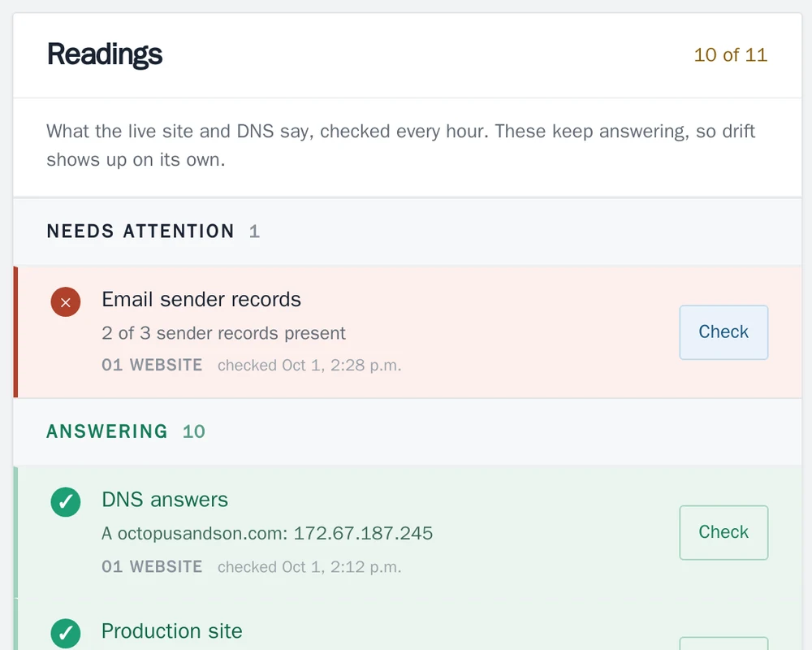
Task: Click the Needs Attention count '1'
Action: click(x=254, y=232)
